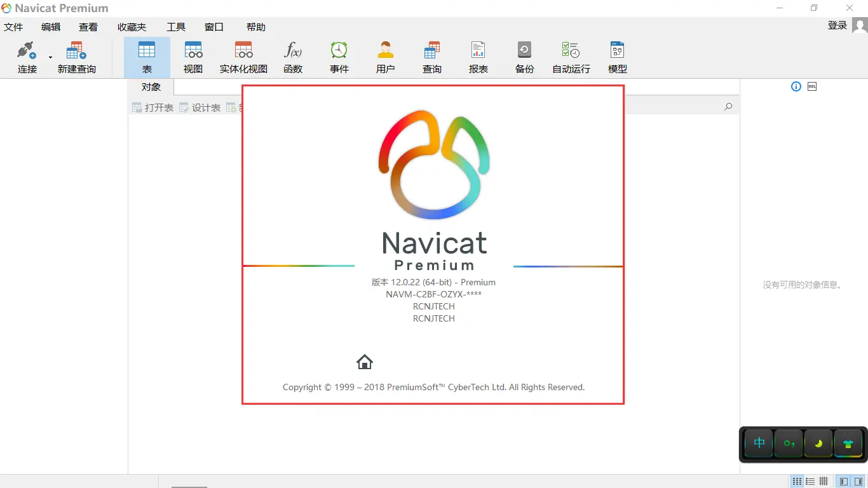The width and height of the screenshot is (868, 488).
Task: Open the dropdown arrow beside 连接
Action: pyautogui.click(x=50, y=57)
